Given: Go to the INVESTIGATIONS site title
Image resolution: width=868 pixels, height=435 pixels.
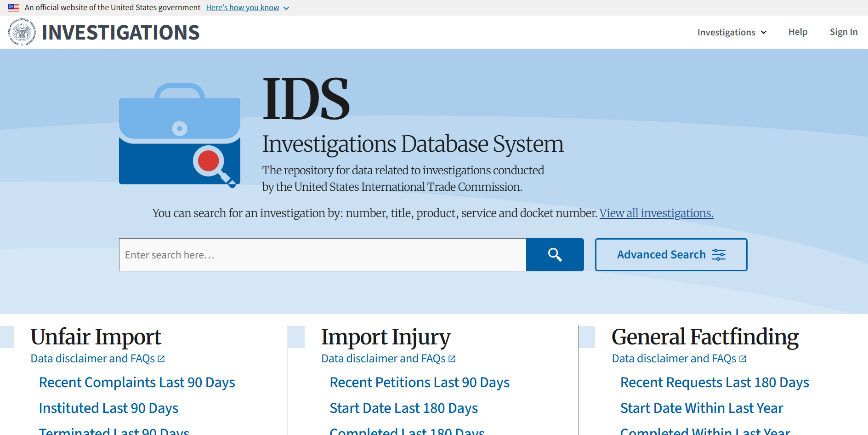Looking at the screenshot, I should click(x=121, y=33).
